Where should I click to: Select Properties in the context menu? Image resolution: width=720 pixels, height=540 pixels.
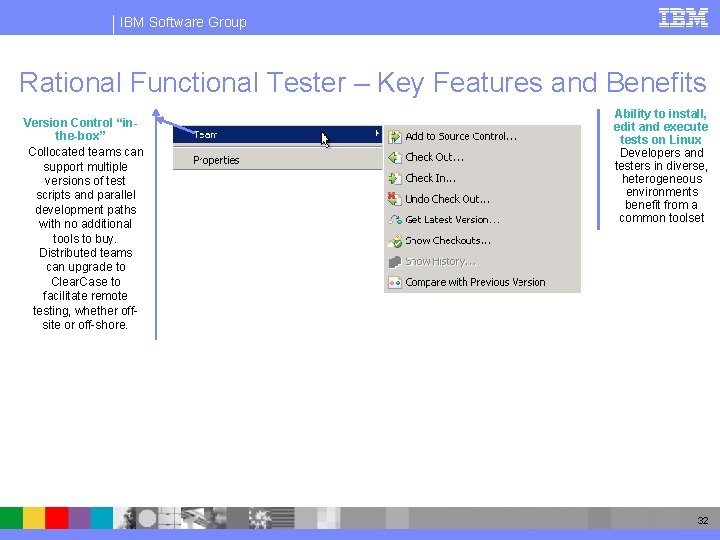[x=277, y=160]
